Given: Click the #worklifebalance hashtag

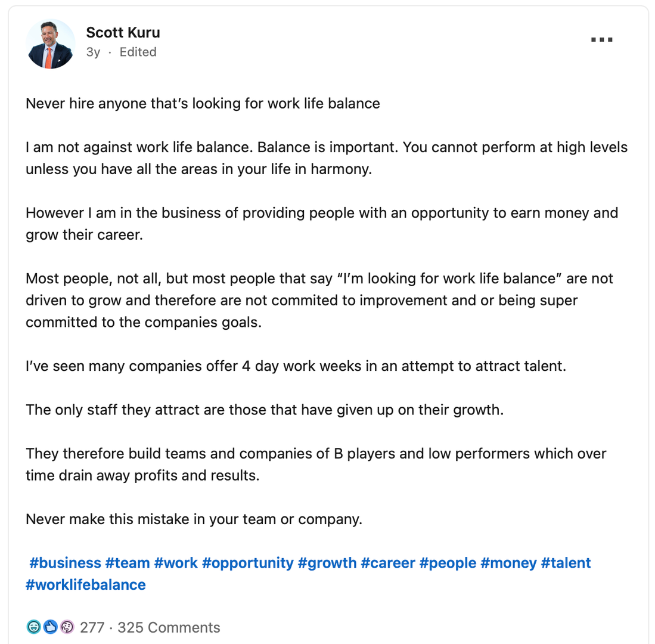Looking at the screenshot, I should point(86,584).
